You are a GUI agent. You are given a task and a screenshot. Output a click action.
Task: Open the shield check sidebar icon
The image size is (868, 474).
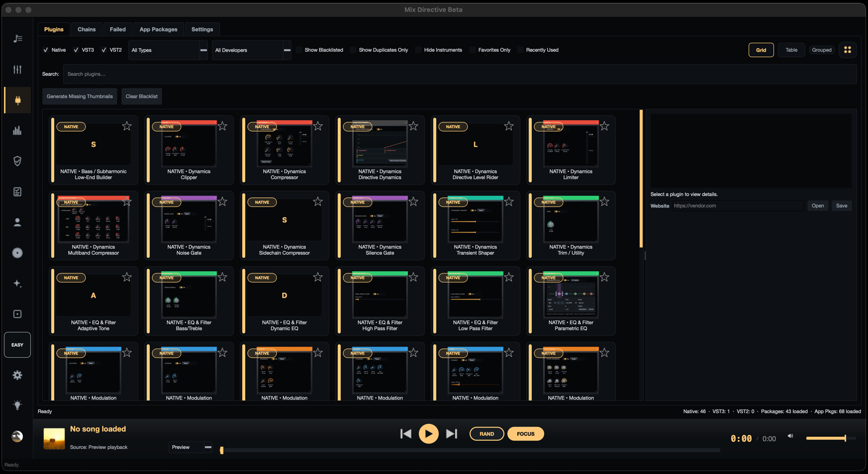pos(18,161)
